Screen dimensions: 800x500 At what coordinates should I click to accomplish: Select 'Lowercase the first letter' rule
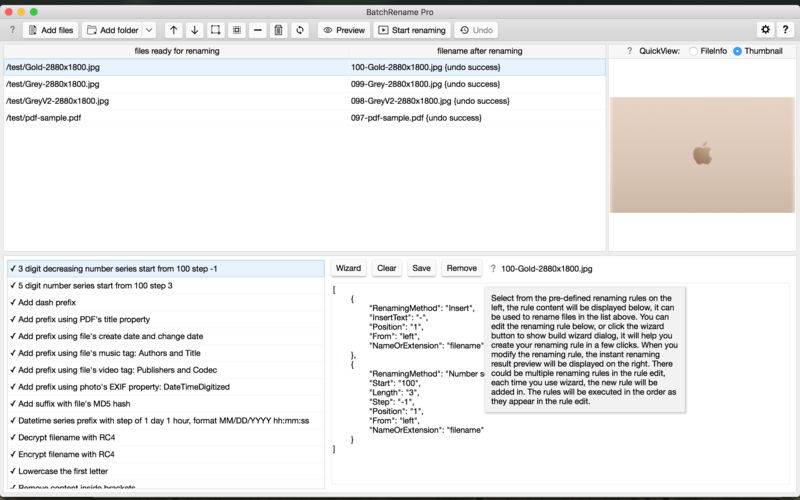[x=166, y=471]
